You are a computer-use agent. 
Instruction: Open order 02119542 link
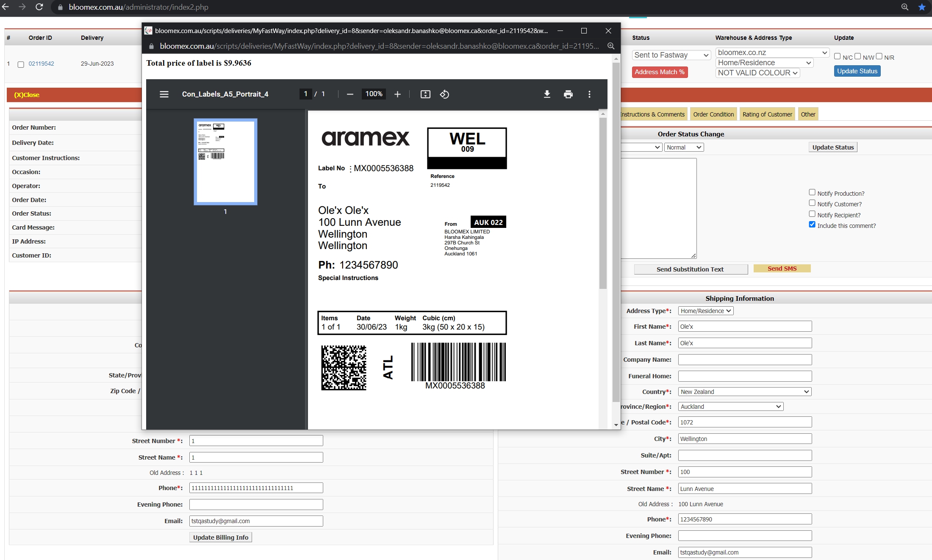pyautogui.click(x=41, y=64)
